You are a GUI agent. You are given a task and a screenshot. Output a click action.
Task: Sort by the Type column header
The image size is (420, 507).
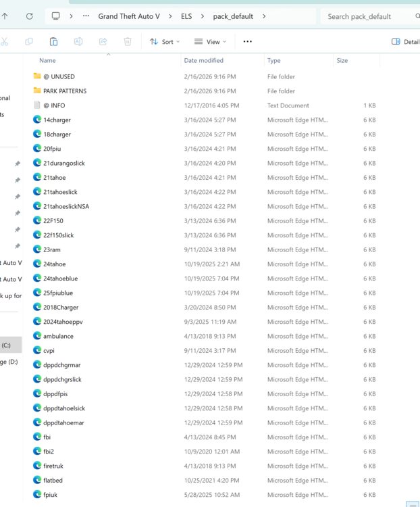coord(273,60)
